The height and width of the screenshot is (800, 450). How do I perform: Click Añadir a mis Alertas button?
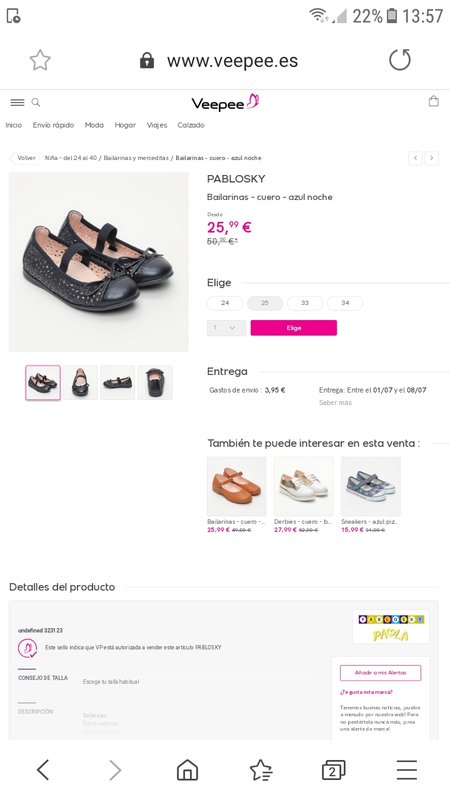(381, 673)
